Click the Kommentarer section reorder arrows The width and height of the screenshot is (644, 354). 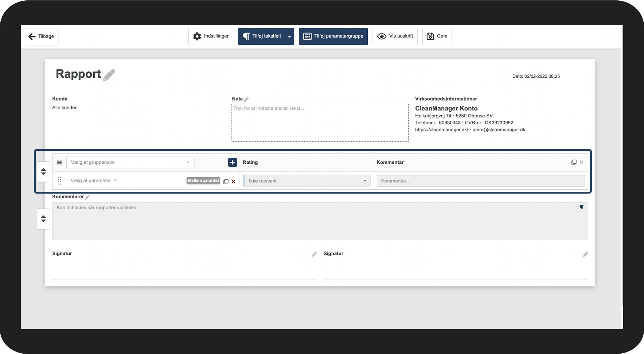pos(43,219)
